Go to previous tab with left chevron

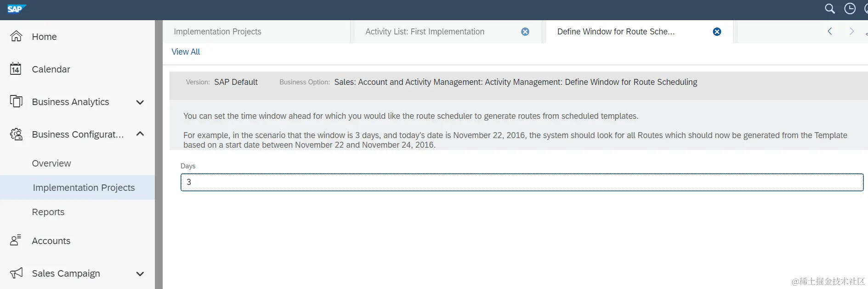(x=830, y=31)
